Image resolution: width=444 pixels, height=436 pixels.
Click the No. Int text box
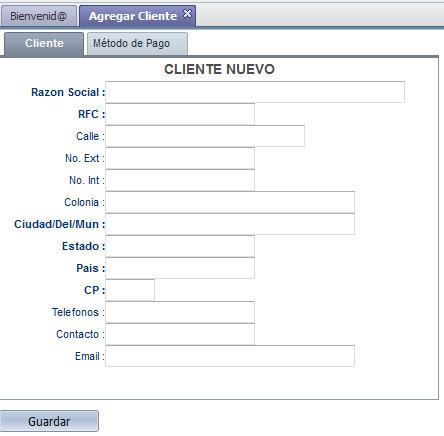pos(180,180)
